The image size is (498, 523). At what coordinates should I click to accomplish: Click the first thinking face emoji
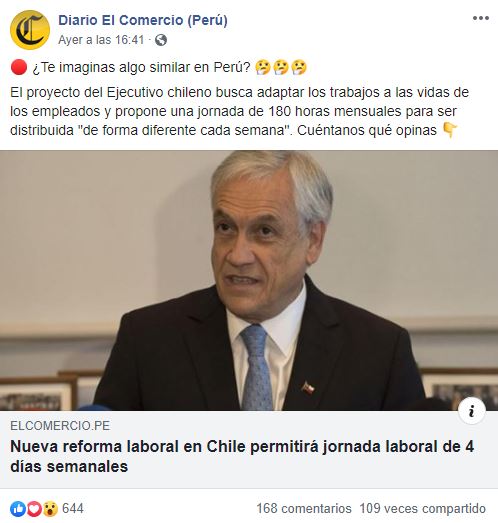click(x=263, y=67)
